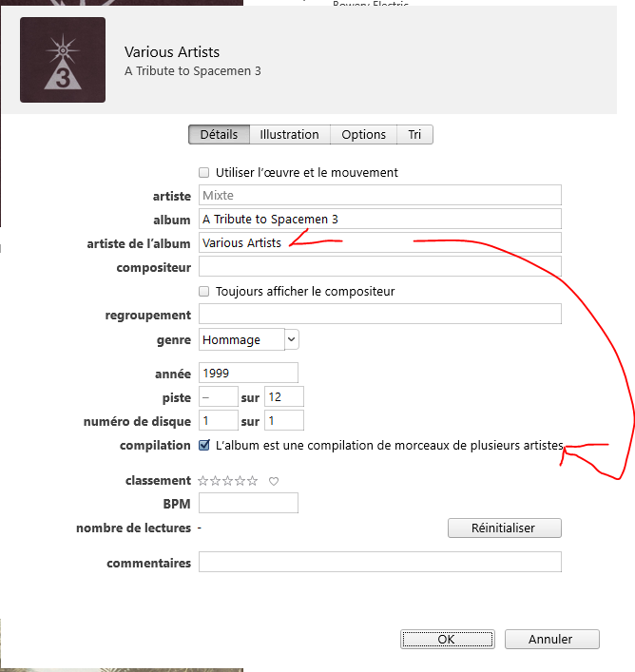Screen dimensions: 635x672
Task: Uncheck the compilation album checkbox
Action: pyautogui.click(x=204, y=445)
